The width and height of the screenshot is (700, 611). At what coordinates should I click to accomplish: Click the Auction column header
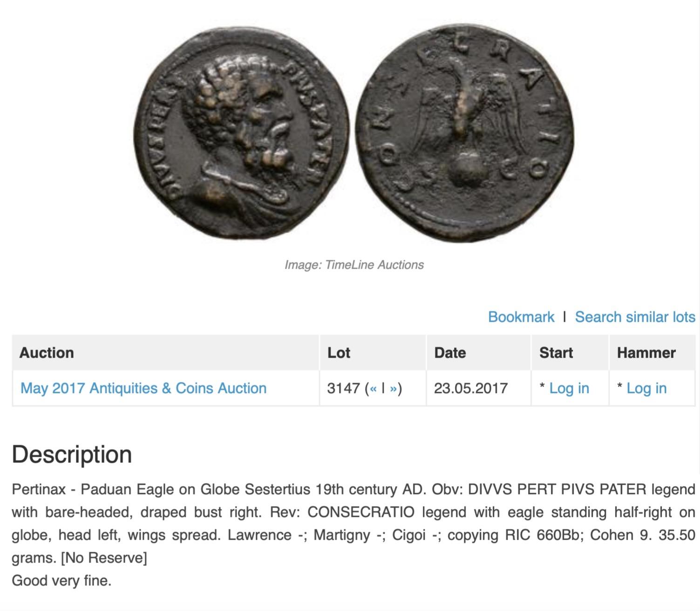47,353
